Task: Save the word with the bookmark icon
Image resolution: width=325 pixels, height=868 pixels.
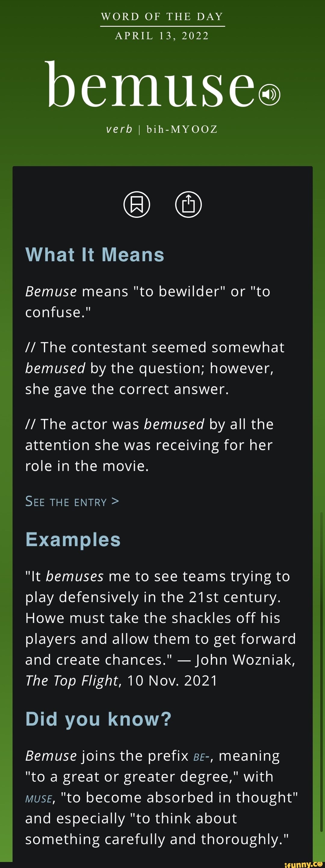Action: pos(136,204)
